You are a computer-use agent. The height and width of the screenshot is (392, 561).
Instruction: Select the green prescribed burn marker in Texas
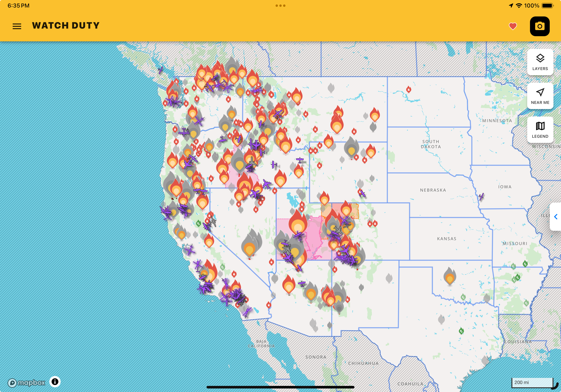click(461, 331)
